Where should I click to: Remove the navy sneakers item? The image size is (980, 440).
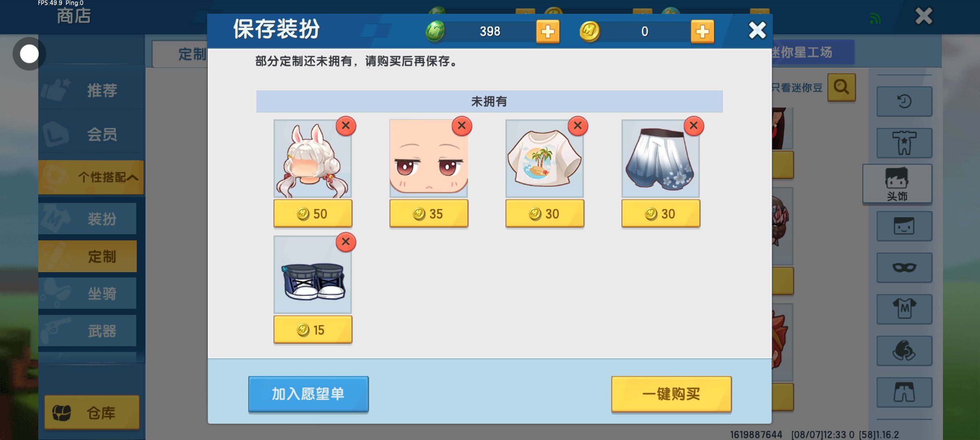tap(346, 242)
